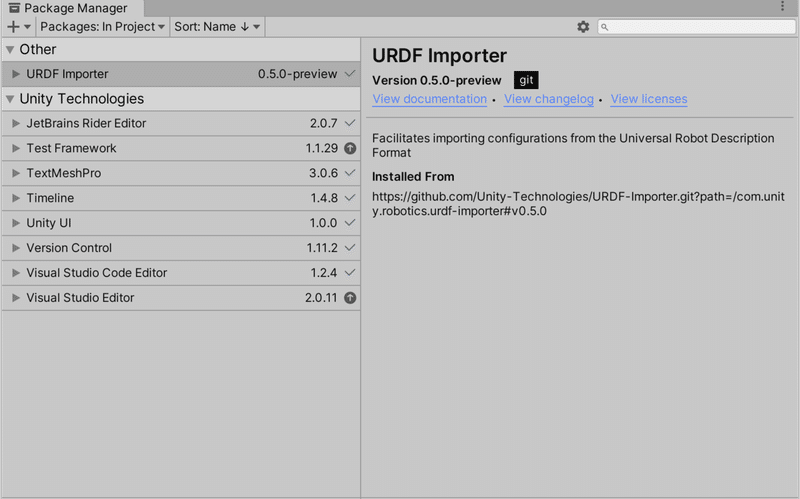Image resolution: width=800 pixels, height=499 pixels.
Task: Select the URDF Importer package row
Action: (x=181, y=74)
